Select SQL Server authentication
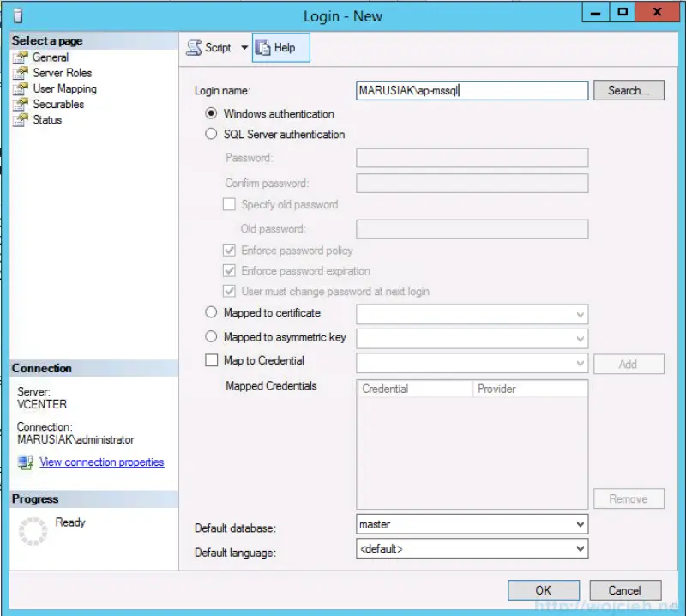The height and width of the screenshot is (616, 686). click(x=211, y=135)
